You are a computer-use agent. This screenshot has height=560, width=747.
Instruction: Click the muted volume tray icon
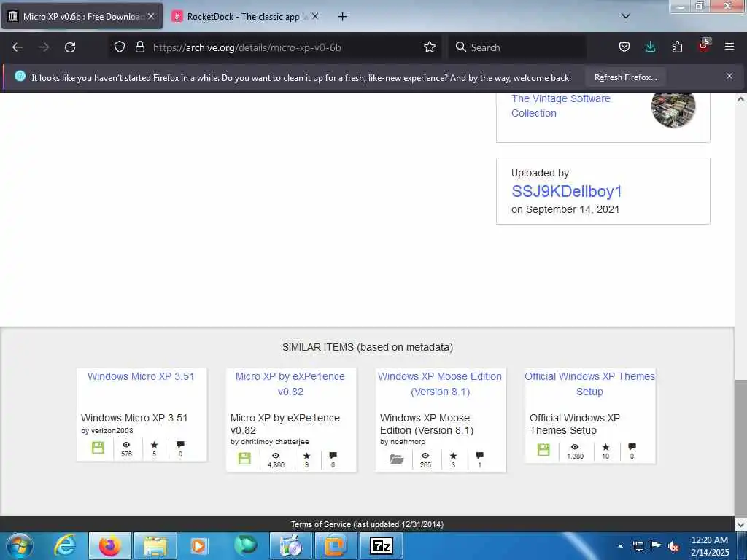click(673, 546)
